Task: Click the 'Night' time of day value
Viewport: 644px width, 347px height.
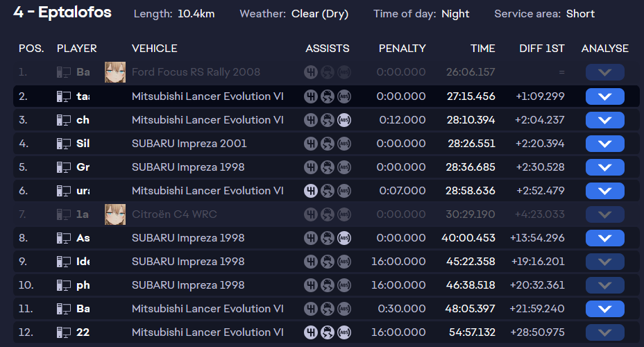Action: pyautogui.click(x=455, y=14)
